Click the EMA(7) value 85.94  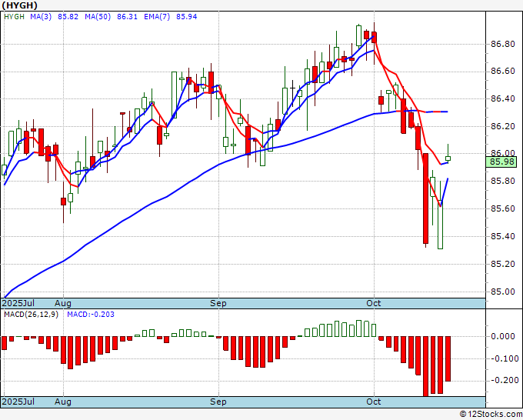(186, 17)
